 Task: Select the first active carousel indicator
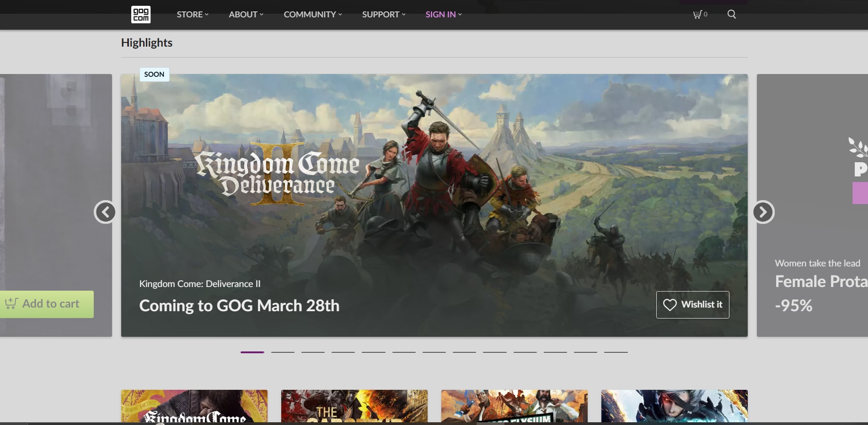(x=252, y=352)
